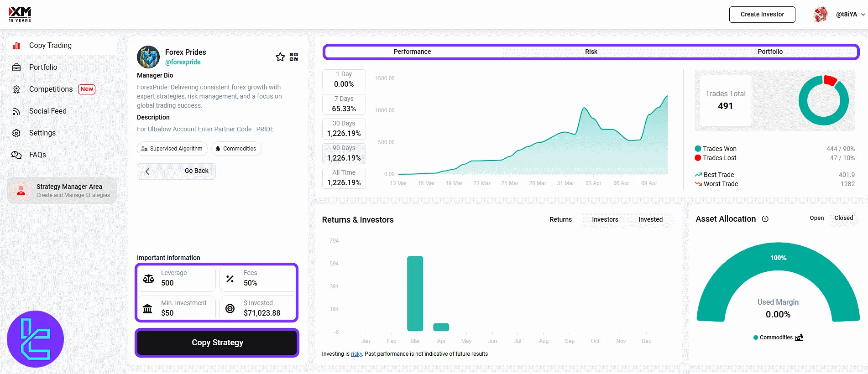
Task: Expand the @t8iYA account dropdown
Action: (851, 15)
